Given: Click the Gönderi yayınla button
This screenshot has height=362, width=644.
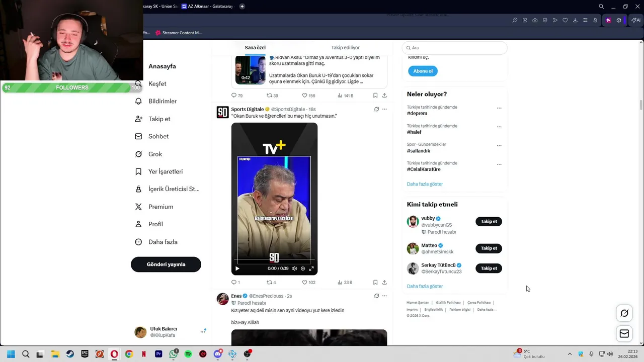Looking at the screenshot, I should (166, 264).
